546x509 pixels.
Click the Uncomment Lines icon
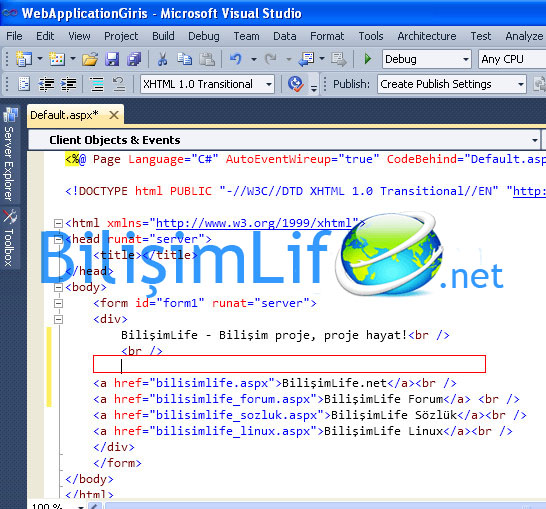pos(119,84)
